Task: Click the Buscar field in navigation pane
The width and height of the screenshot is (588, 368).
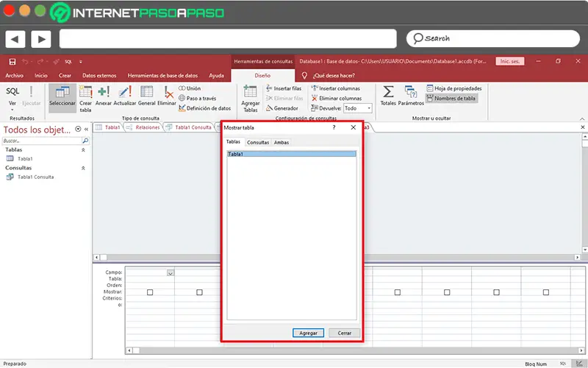Action: click(x=42, y=141)
